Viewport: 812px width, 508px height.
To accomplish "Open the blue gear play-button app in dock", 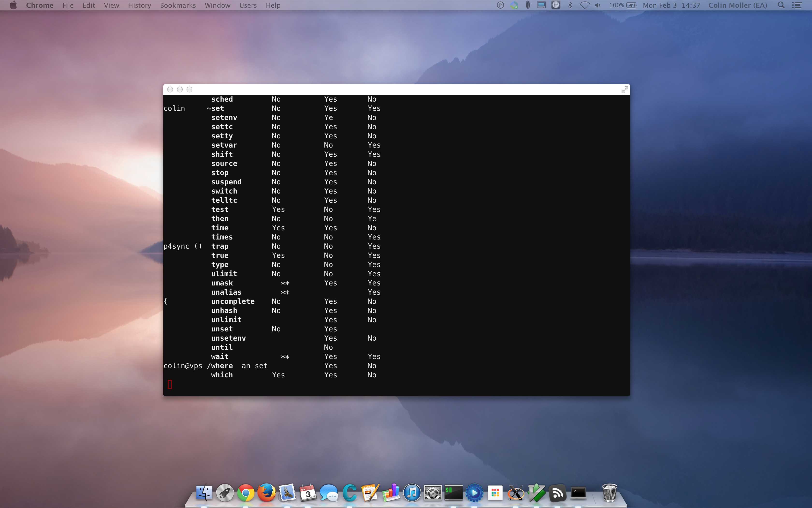I will pyautogui.click(x=474, y=493).
